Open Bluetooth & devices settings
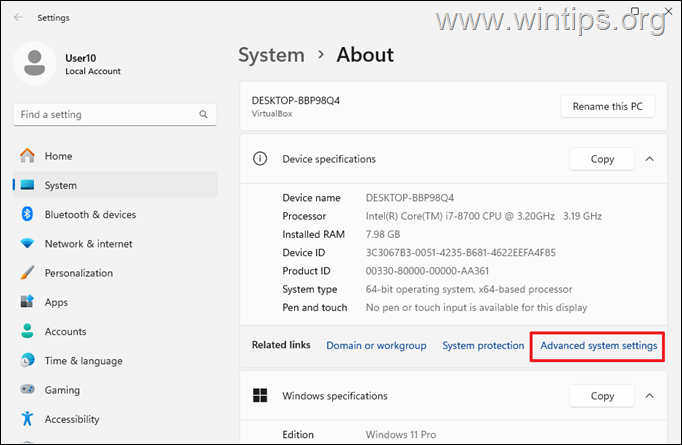The height and width of the screenshot is (445, 682). point(115,214)
